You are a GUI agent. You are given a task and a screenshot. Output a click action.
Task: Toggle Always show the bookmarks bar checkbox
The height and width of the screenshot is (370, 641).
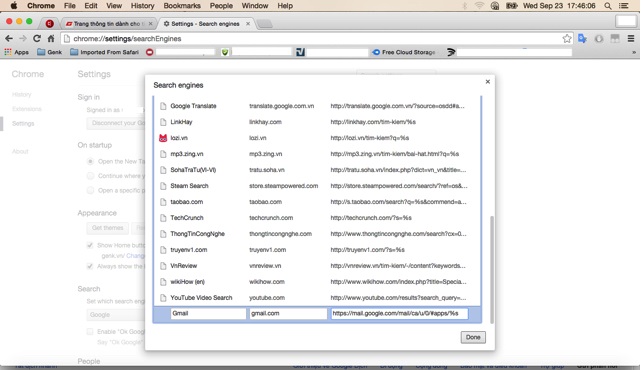[x=90, y=267]
